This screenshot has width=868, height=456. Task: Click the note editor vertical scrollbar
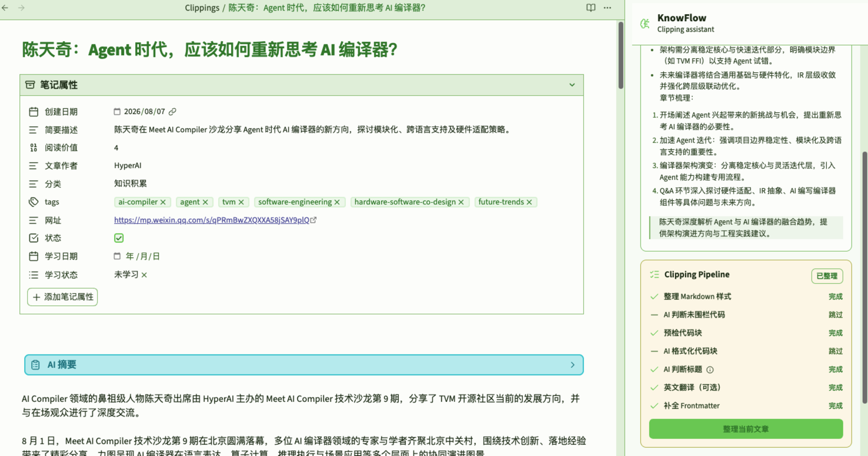[x=621, y=55]
